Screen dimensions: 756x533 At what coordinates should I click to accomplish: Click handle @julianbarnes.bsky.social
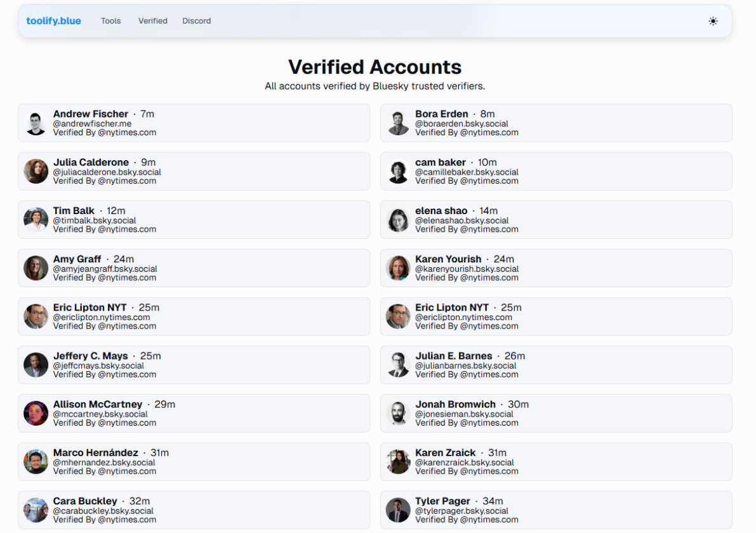coord(465,366)
